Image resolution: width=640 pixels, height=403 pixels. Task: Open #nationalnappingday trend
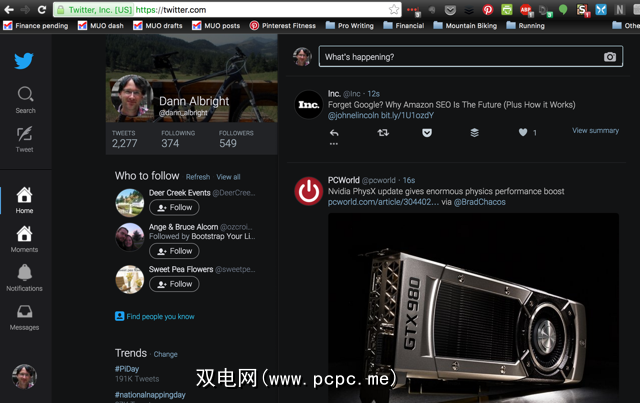150,395
